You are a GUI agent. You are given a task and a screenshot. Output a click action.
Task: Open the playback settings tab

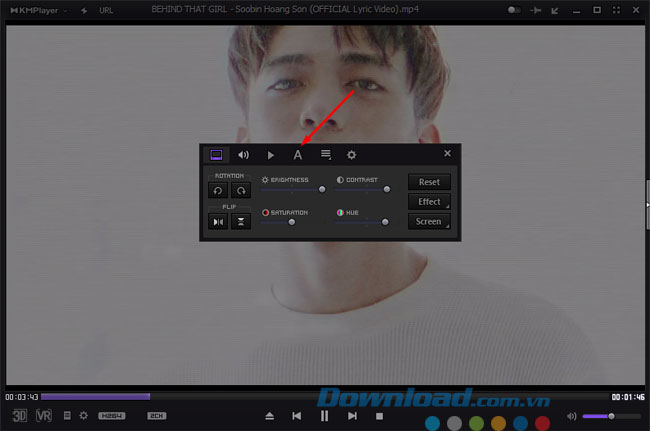coord(270,155)
